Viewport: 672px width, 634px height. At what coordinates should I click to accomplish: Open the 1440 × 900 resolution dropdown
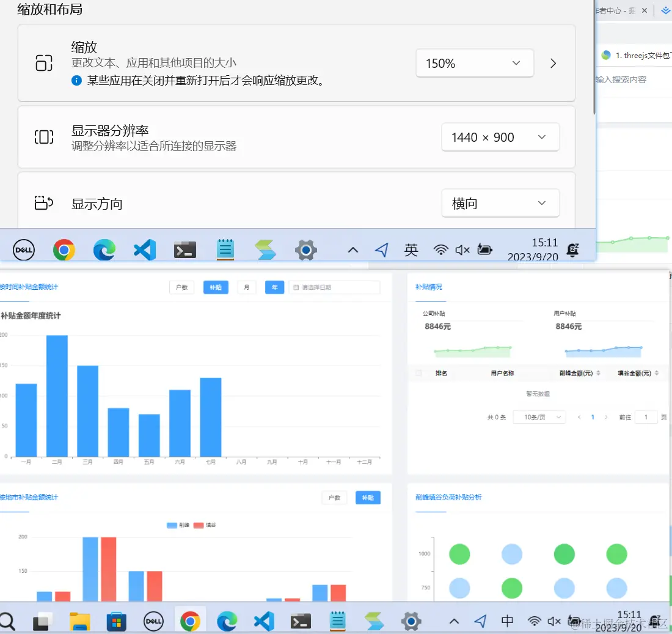pos(500,138)
